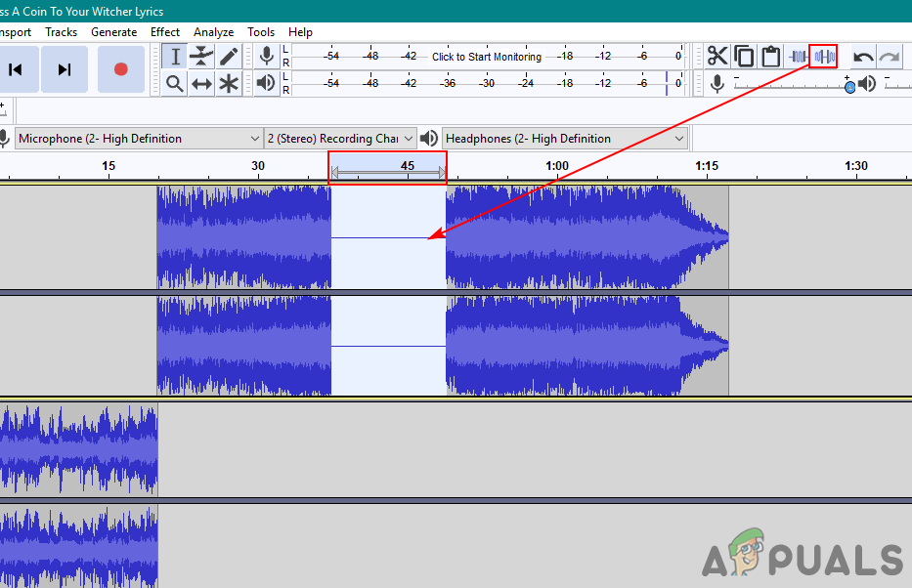This screenshot has height=588, width=912.
Task: Activate the Zoom tool
Action: [x=175, y=83]
